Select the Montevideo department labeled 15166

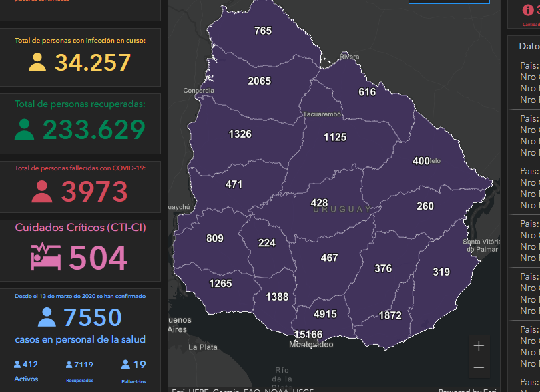tap(308, 335)
